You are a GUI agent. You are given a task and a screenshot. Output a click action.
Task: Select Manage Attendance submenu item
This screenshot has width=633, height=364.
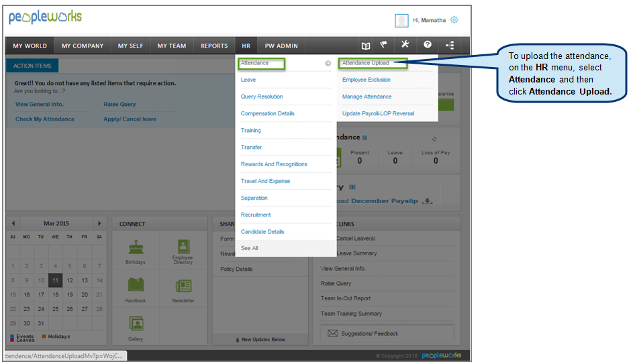pyautogui.click(x=367, y=97)
